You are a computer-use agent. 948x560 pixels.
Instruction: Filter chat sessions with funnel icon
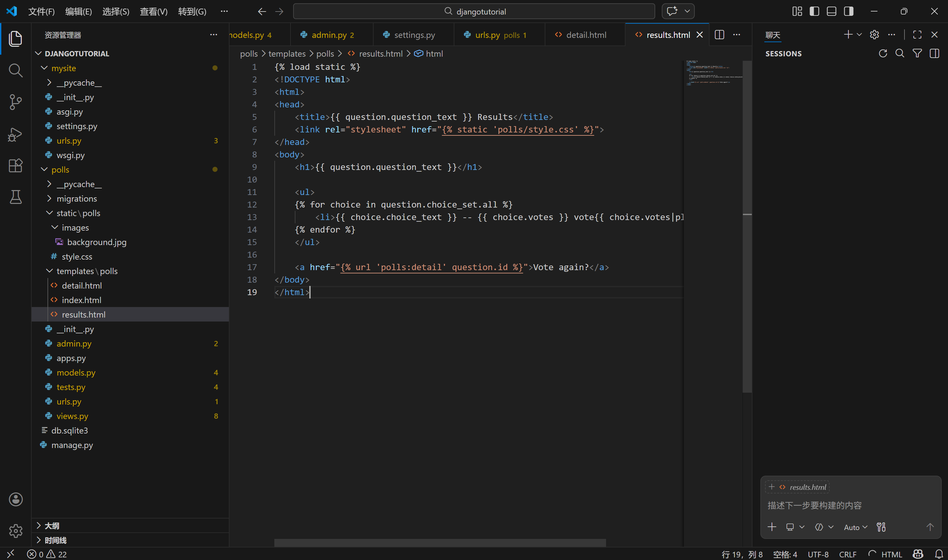pyautogui.click(x=917, y=54)
